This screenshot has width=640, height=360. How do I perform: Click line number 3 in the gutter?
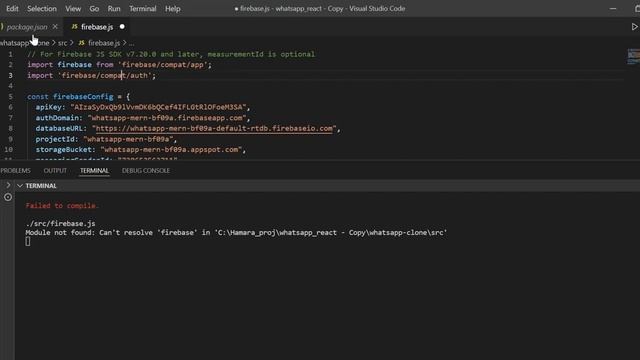pos(10,76)
